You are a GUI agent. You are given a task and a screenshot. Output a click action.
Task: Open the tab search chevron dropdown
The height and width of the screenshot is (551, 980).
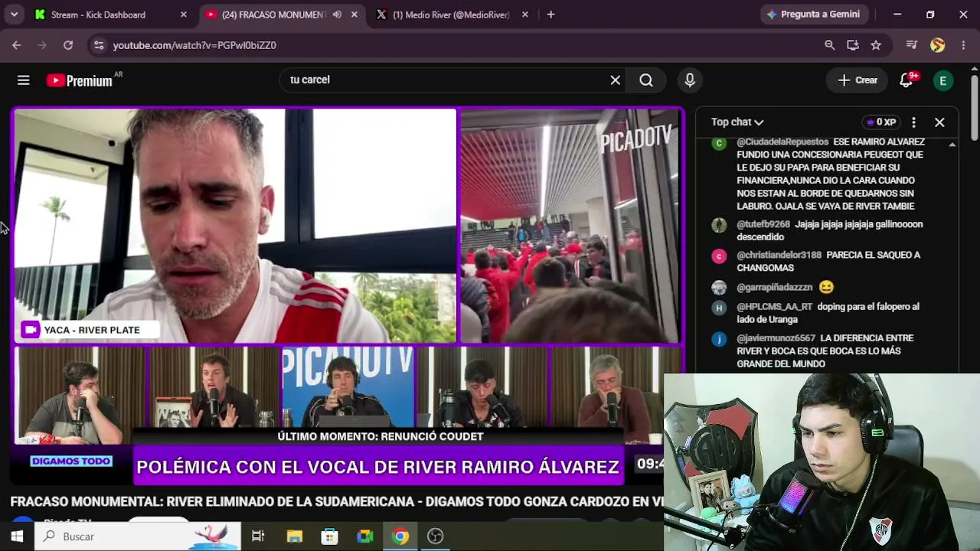[x=15, y=15]
